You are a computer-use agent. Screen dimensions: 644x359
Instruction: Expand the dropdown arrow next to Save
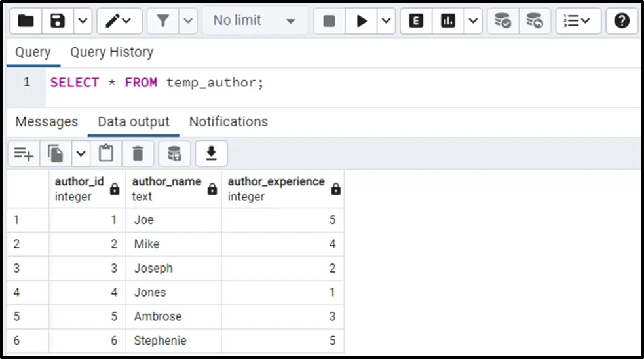point(82,21)
